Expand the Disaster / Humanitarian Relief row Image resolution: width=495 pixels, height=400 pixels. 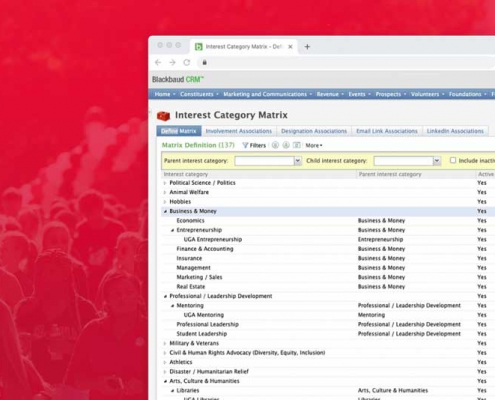coord(165,372)
